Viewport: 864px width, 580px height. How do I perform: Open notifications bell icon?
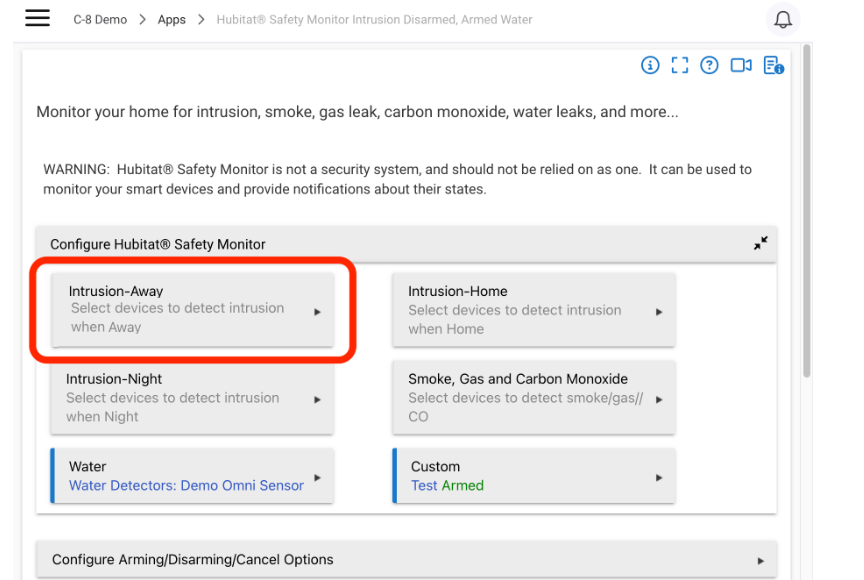(x=782, y=20)
